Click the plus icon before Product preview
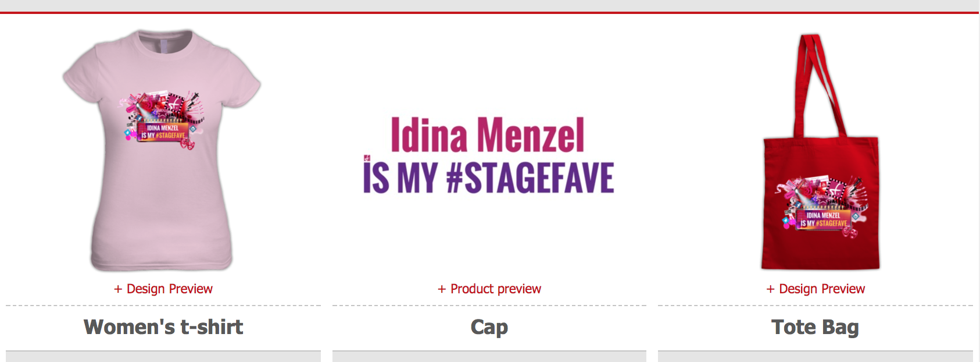The image size is (980, 362). coord(442,289)
